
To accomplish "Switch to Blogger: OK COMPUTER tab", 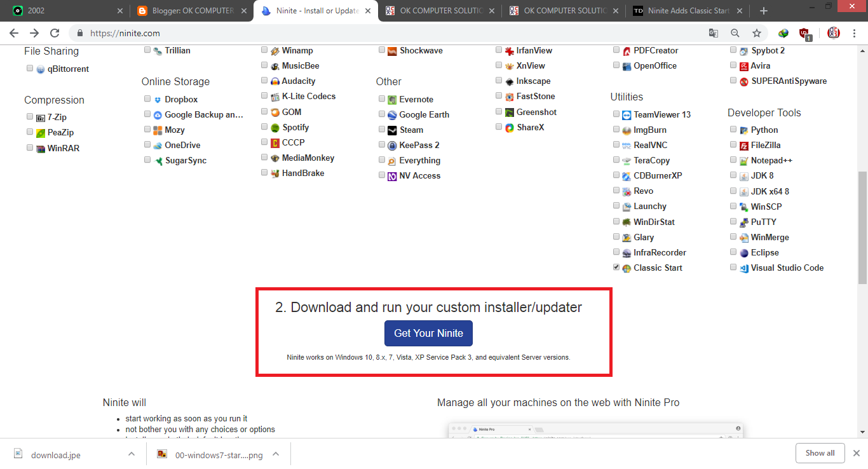I will (x=191, y=11).
